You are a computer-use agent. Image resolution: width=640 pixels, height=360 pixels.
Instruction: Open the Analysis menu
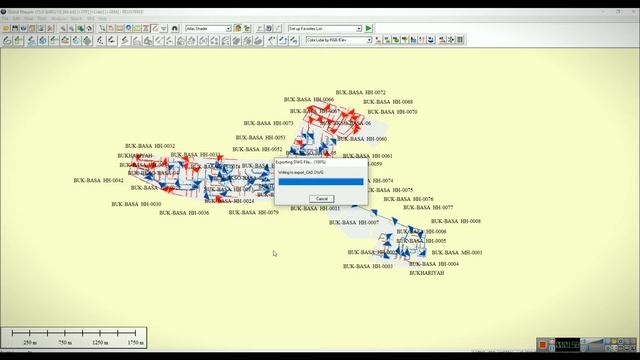tap(58, 18)
